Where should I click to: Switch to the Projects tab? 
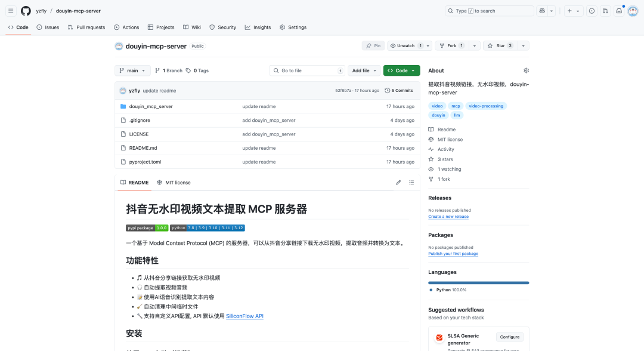[161, 27]
